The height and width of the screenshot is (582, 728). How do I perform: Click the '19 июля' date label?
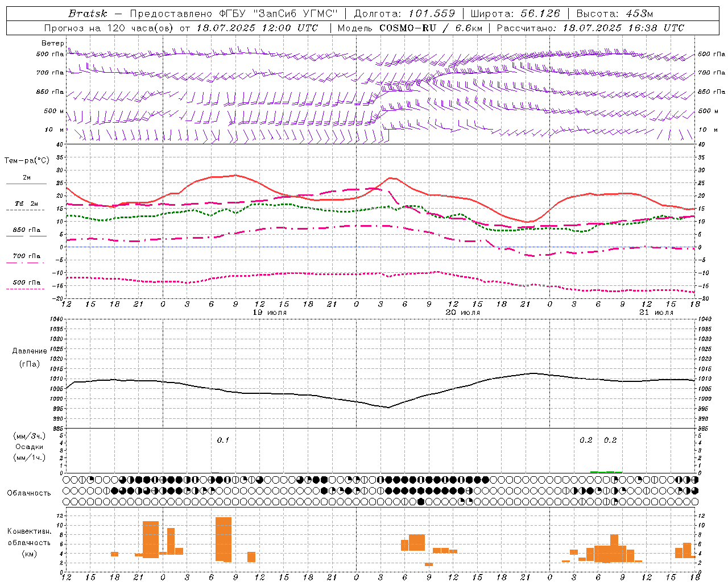[x=270, y=313]
